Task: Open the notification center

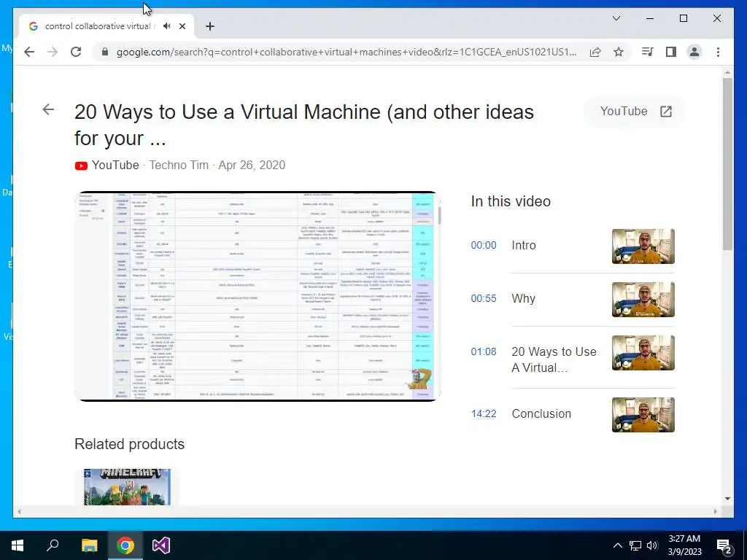Action: pos(724,545)
